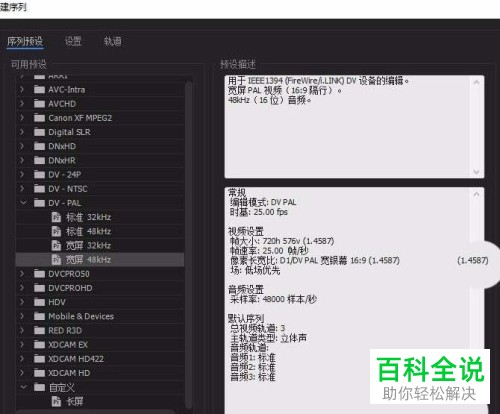Screen dimensions: 500x414
Task: Click the DNxHR folder icon
Action: pyautogui.click(x=39, y=160)
